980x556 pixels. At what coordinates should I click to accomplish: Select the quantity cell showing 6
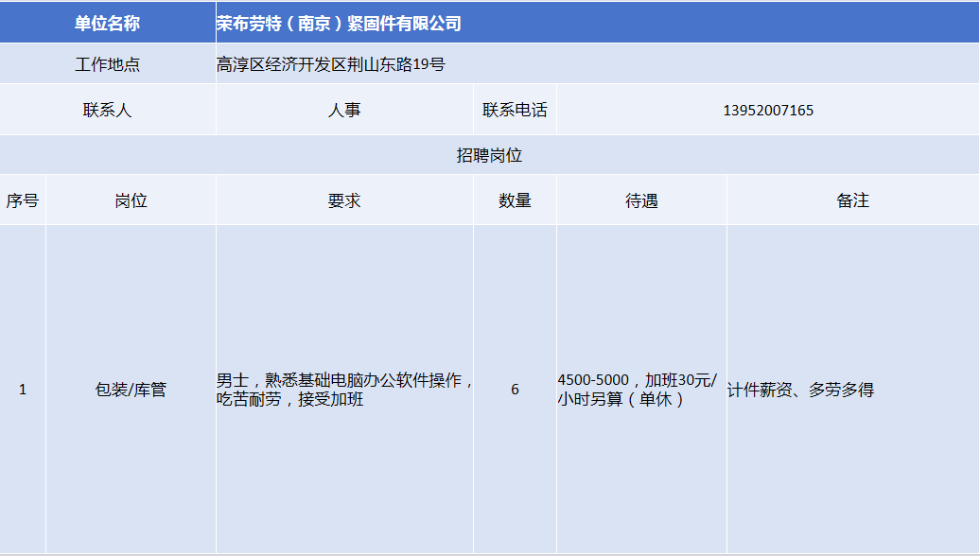[515, 390]
